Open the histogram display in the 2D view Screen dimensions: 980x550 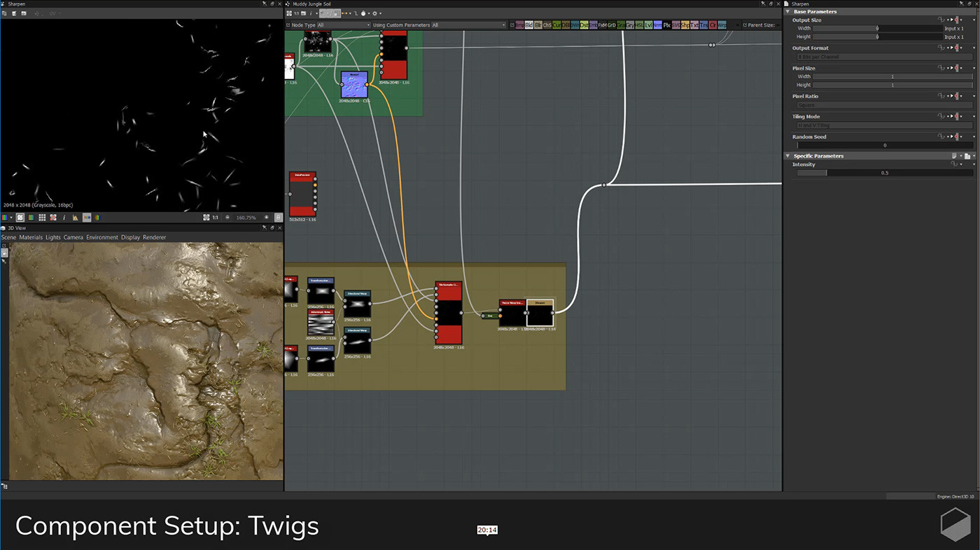point(75,218)
